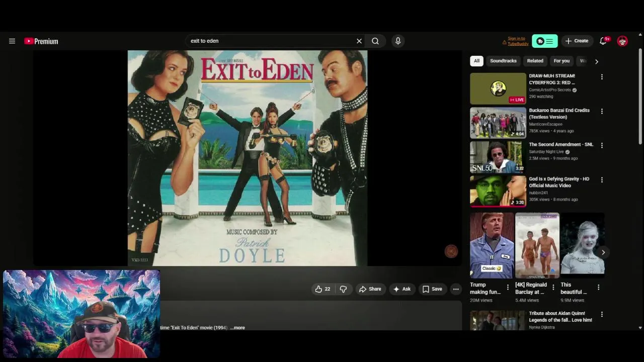Click the God Is x Defying Gravity title
This screenshot has width=644, height=362.
[x=559, y=182]
